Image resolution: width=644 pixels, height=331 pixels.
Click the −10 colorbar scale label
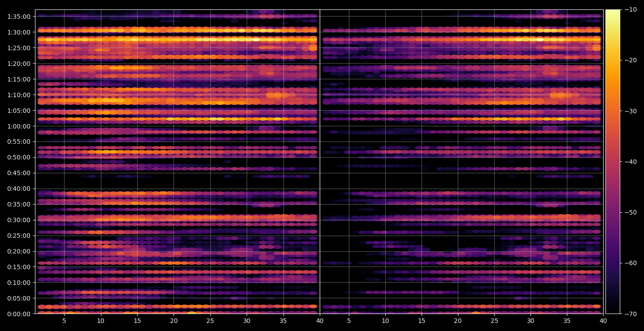[x=630, y=10]
